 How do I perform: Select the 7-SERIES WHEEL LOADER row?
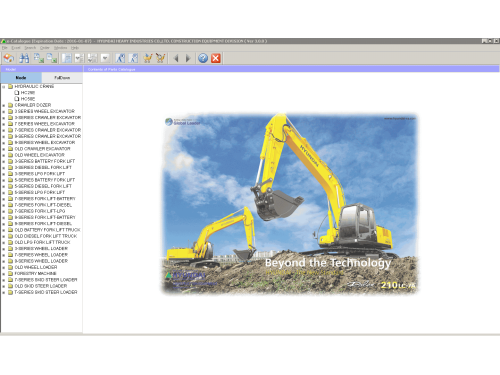click(41, 255)
